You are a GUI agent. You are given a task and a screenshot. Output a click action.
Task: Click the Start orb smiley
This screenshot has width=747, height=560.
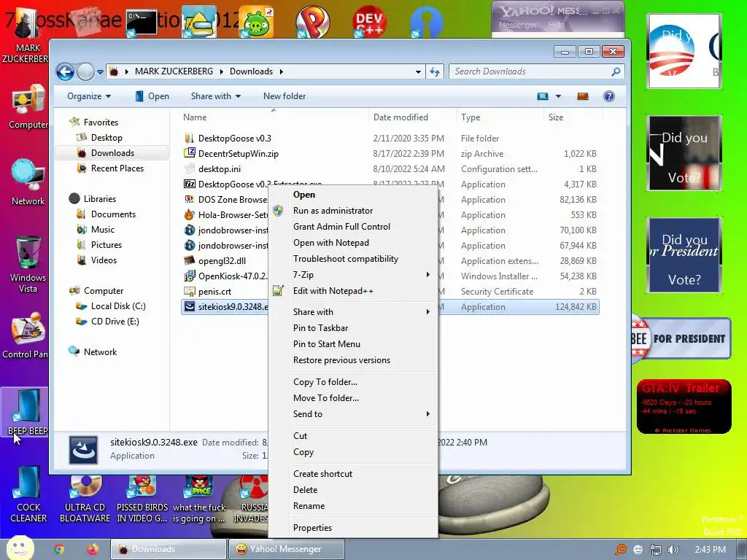(x=20, y=548)
